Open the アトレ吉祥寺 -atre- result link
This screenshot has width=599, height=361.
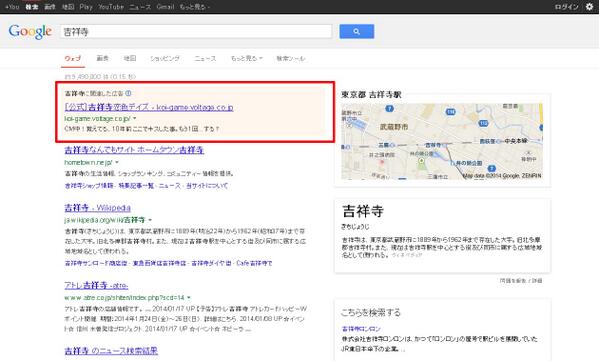point(96,285)
